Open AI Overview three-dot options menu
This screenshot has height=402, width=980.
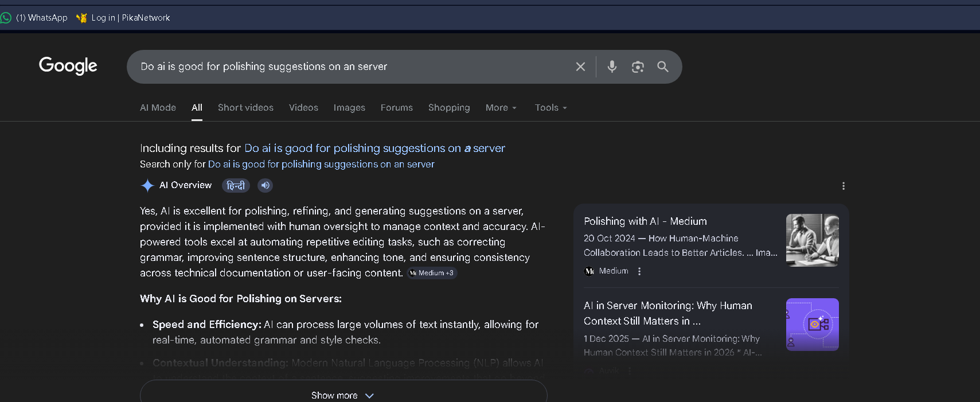coord(843,186)
